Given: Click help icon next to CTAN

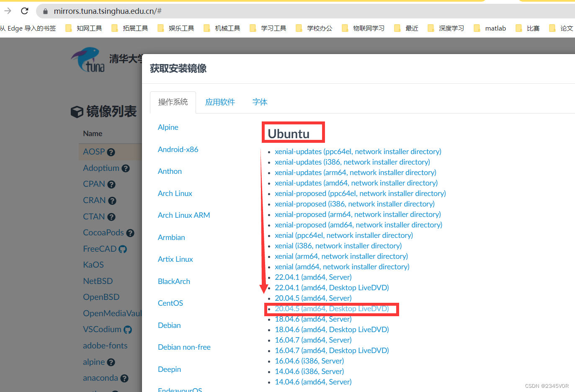Looking at the screenshot, I should 111,217.
